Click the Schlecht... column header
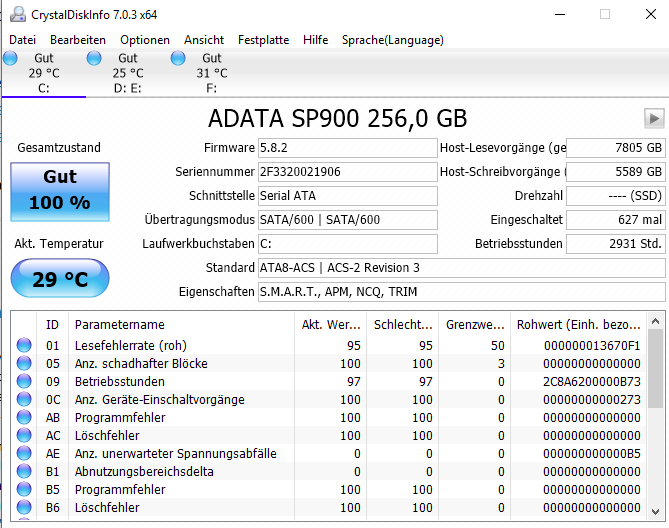The image size is (669, 528). [x=403, y=325]
